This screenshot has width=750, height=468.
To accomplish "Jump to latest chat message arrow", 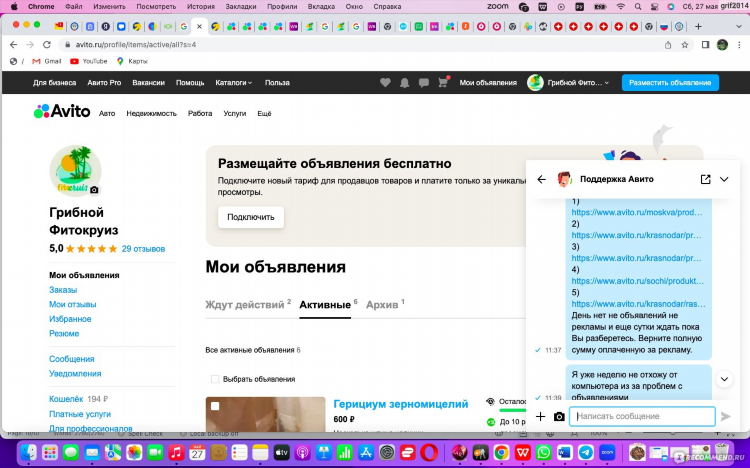I will click(724, 379).
